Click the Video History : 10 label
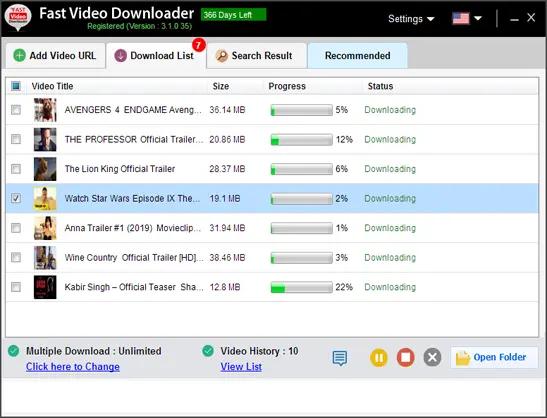This screenshot has width=547, height=418. [259, 351]
